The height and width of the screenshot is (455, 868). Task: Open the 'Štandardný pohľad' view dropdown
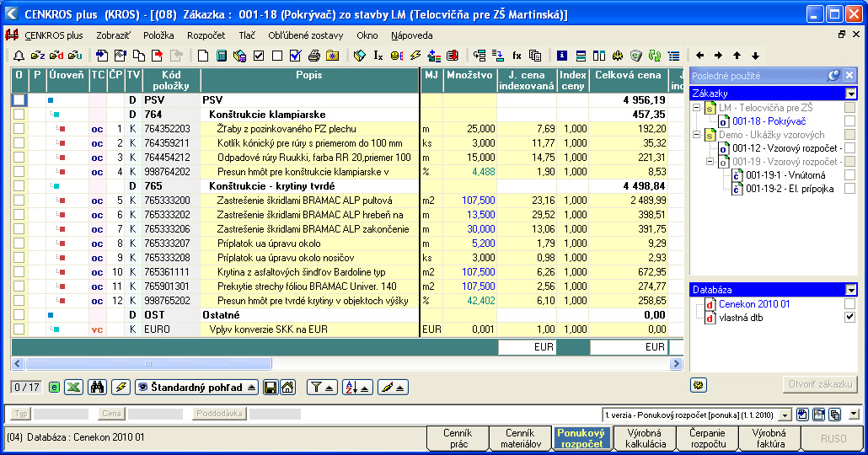(x=197, y=387)
